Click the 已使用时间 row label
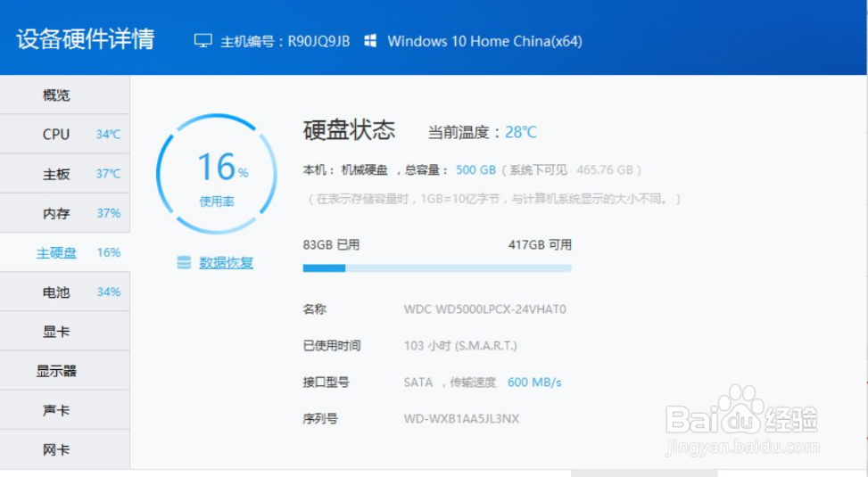 tap(332, 346)
